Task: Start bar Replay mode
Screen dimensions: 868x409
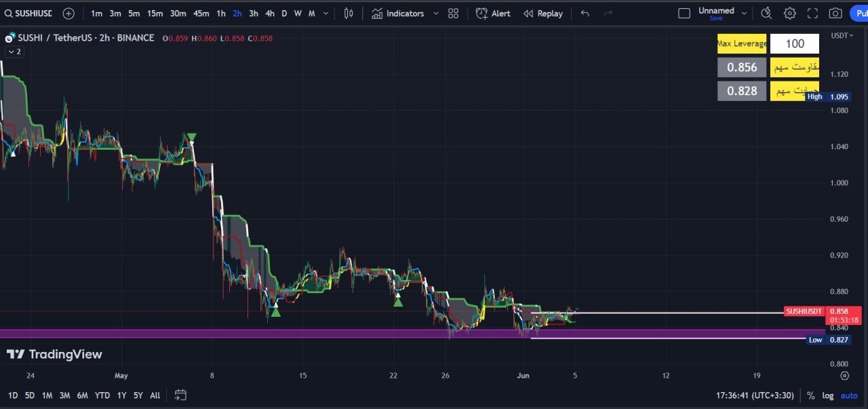Action: (542, 14)
